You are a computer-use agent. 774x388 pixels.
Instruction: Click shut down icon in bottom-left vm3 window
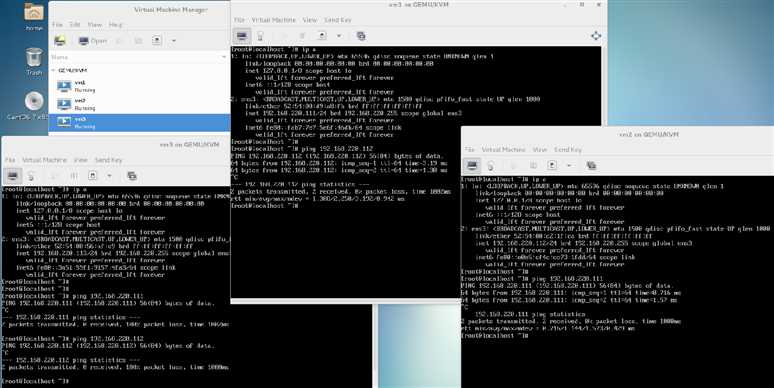tap(92, 176)
